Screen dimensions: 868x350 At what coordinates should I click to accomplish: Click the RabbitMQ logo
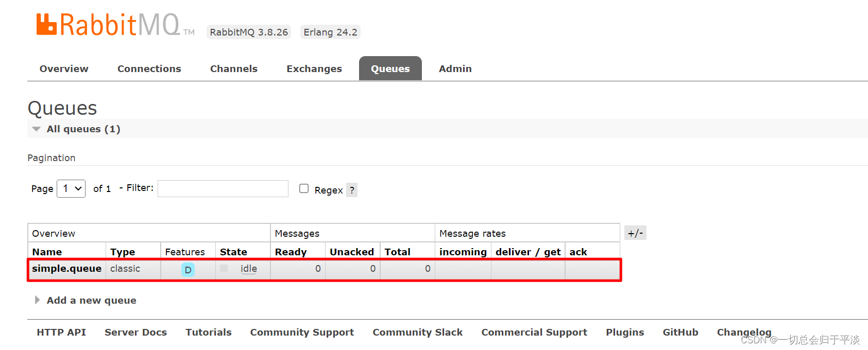click(x=115, y=25)
